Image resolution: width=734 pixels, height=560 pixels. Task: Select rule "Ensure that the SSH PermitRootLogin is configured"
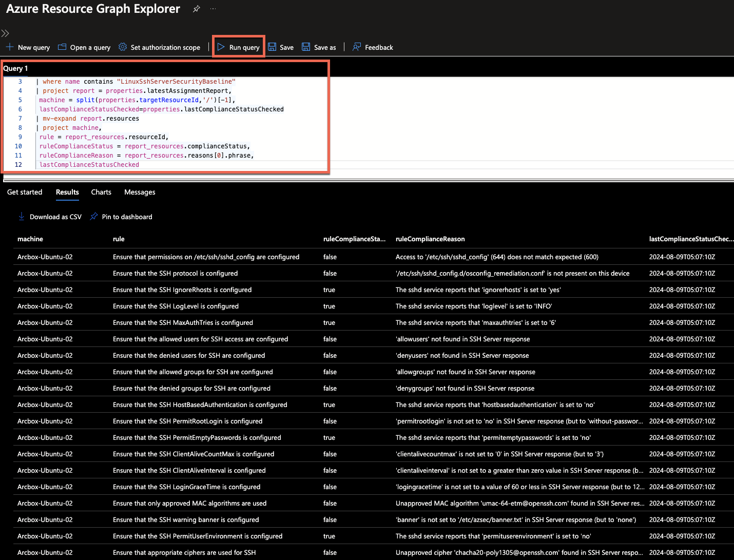(187, 421)
